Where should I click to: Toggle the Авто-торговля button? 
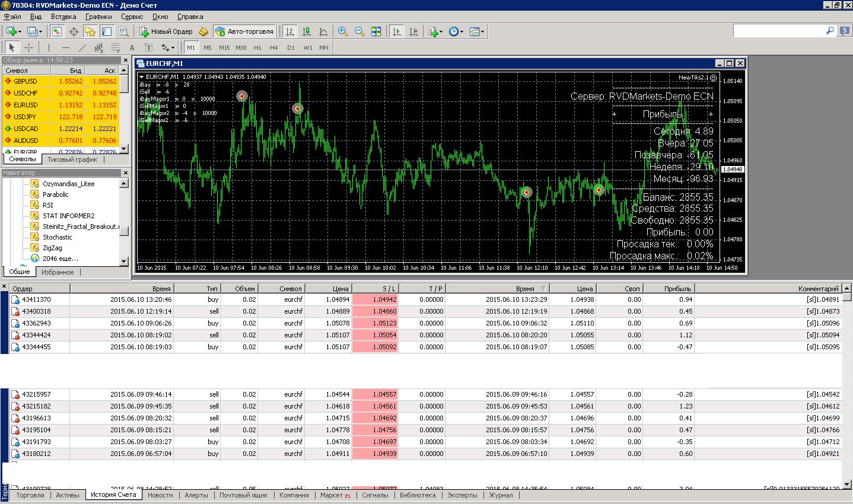pyautogui.click(x=244, y=31)
